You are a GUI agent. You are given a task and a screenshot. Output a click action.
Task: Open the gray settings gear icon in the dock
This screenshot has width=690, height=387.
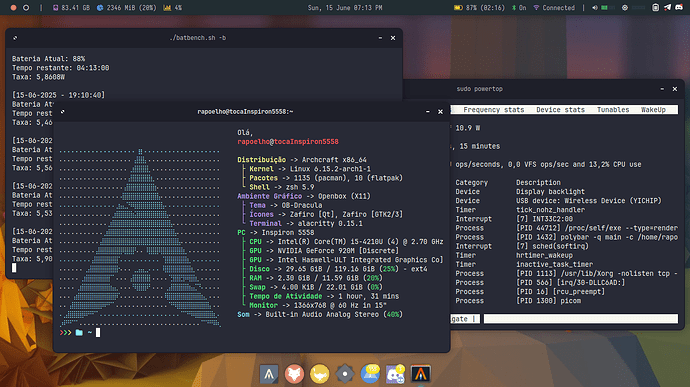pyautogui.click(x=345, y=374)
